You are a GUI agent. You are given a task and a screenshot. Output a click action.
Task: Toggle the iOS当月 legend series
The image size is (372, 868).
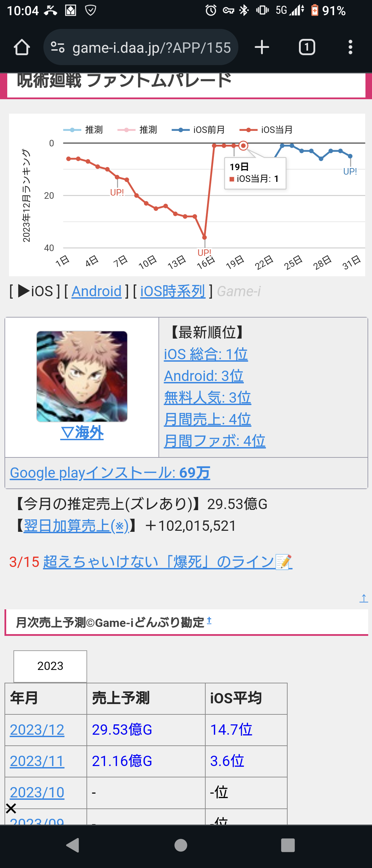tap(266, 130)
